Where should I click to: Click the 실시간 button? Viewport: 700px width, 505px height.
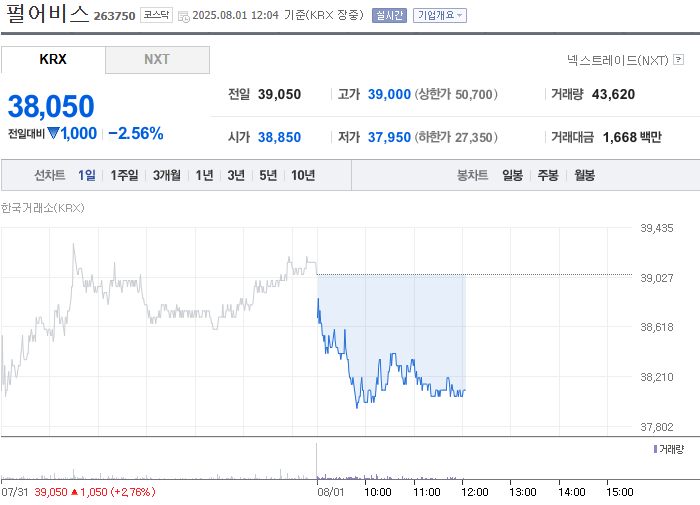[389, 15]
